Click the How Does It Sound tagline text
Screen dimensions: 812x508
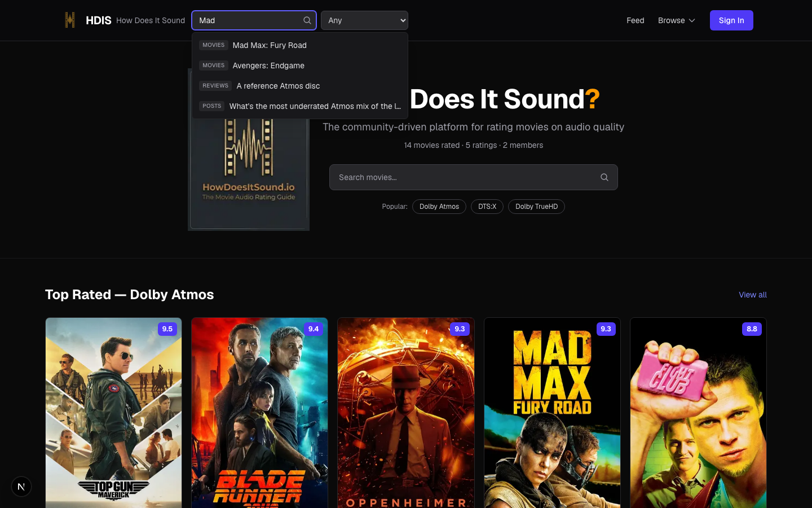click(x=151, y=20)
